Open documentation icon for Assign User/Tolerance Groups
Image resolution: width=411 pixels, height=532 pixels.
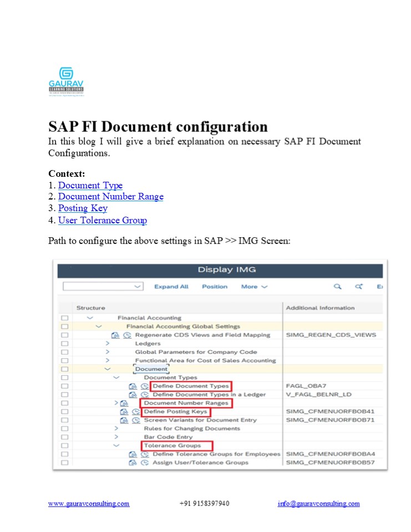(133, 462)
